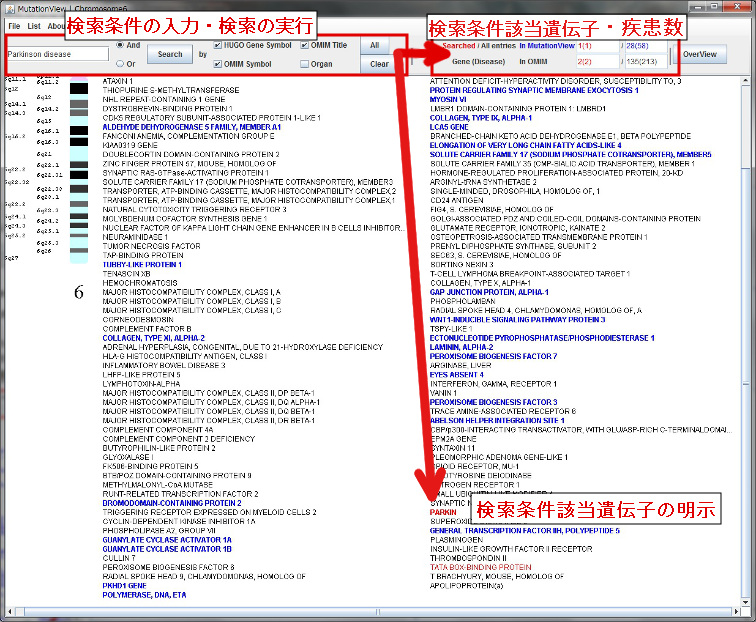756x622 pixels.
Task: Click the chromosome 6 ideogram graphic
Action: pyautogui.click(x=78, y=170)
